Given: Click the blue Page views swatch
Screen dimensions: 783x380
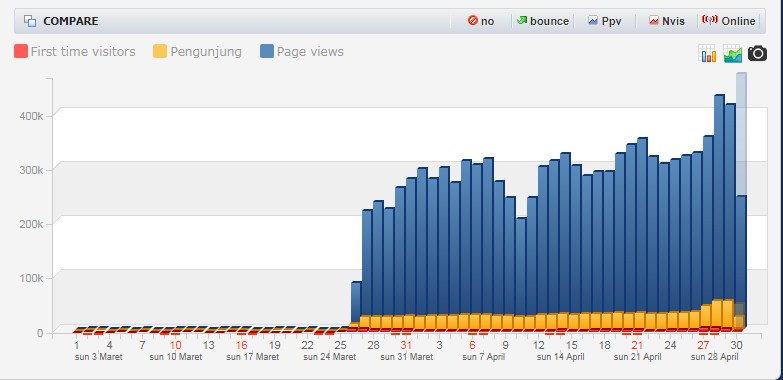Looking at the screenshot, I should point(267,51).
